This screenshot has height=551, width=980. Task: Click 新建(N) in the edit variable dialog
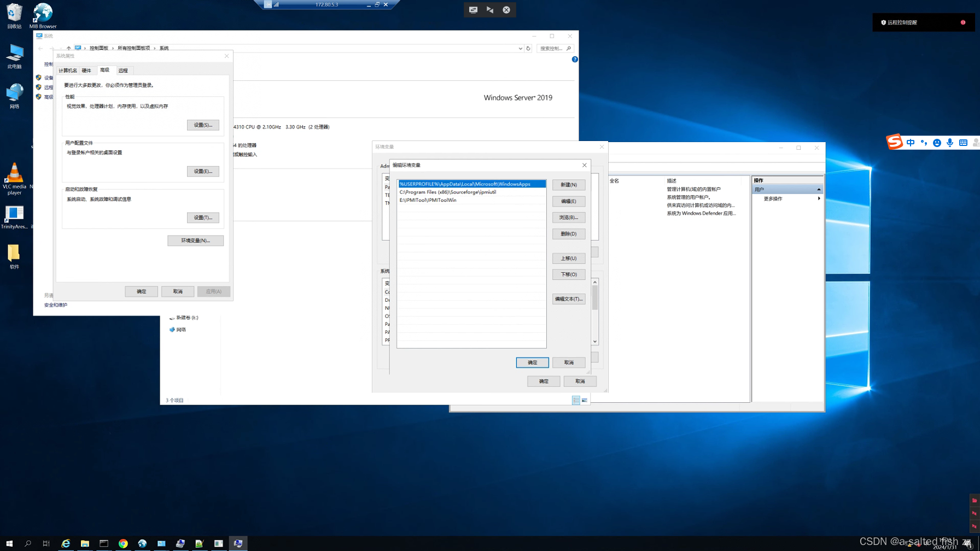(569, 185)
